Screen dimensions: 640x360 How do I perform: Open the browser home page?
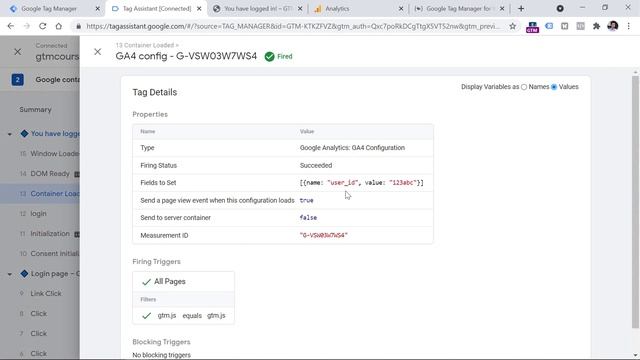point(58,26)
